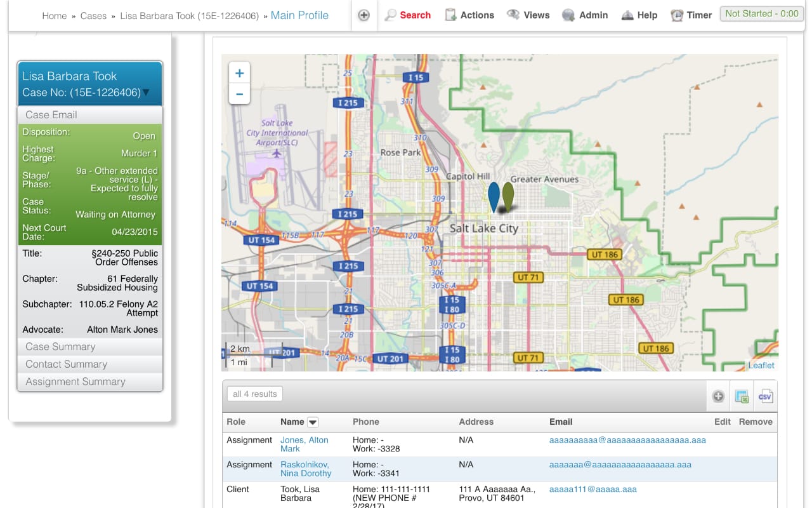Click the Actions clipboard icon
The image size is (812, 508).
point(450,15)
